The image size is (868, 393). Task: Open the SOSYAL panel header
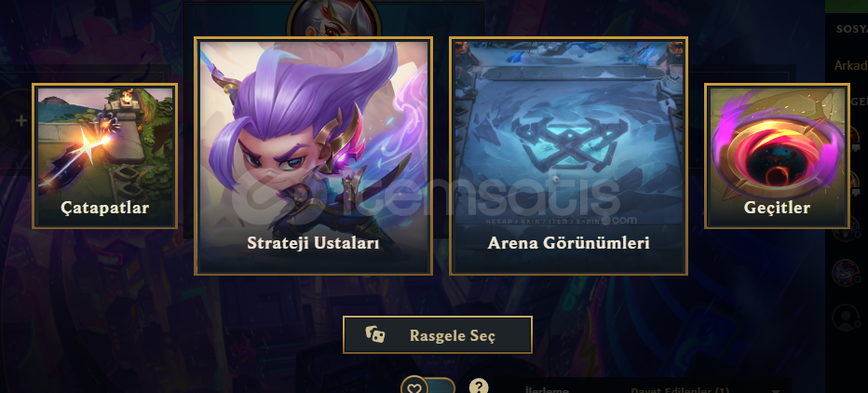coord(851,28)
